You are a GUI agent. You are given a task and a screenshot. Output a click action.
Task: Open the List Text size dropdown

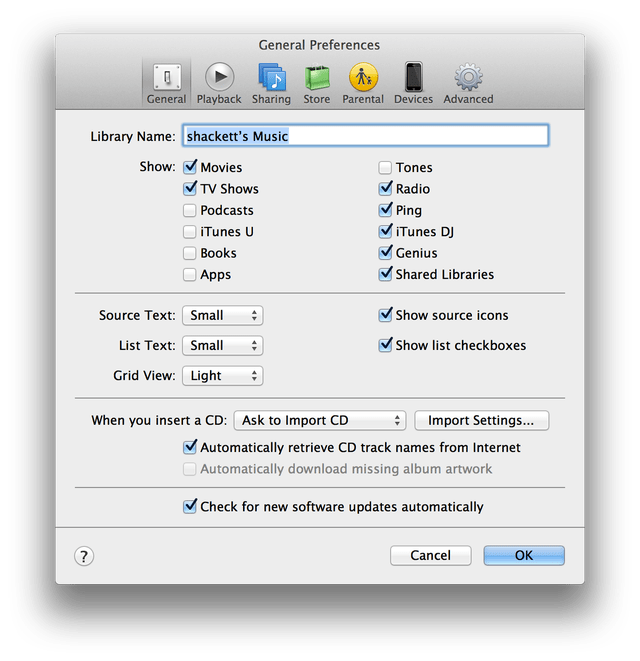click(x=223, y=346)
